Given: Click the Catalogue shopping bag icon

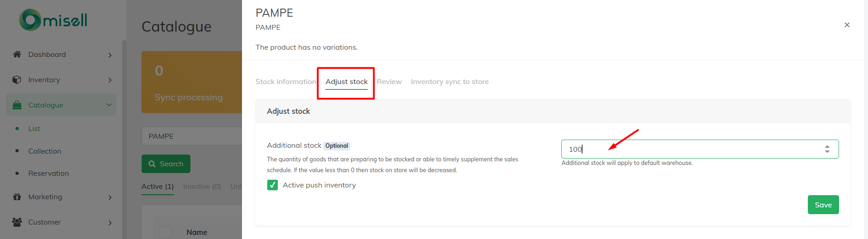Looking at the screenshot, I should tap(17, 105).
